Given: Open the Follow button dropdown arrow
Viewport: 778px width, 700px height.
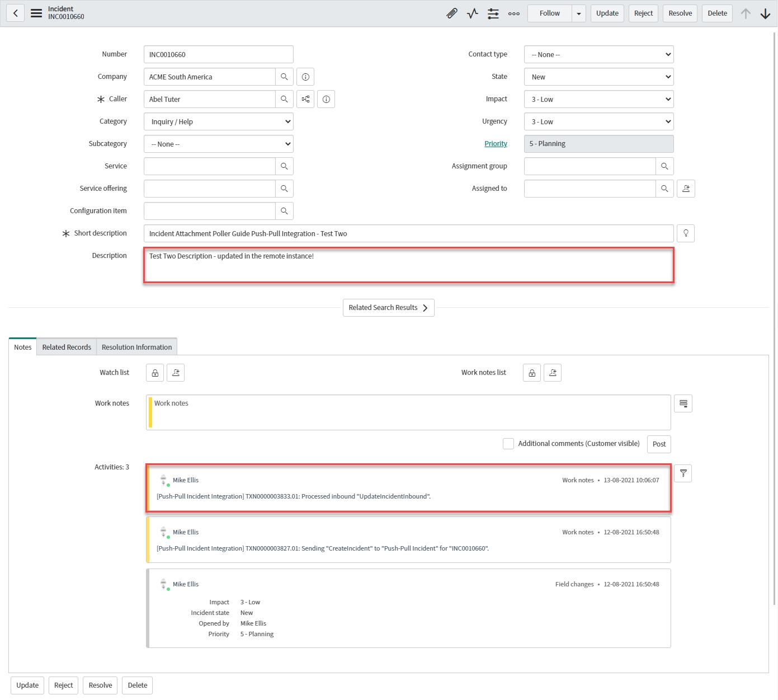Looking at the screenshot, I should pos(579,13).
